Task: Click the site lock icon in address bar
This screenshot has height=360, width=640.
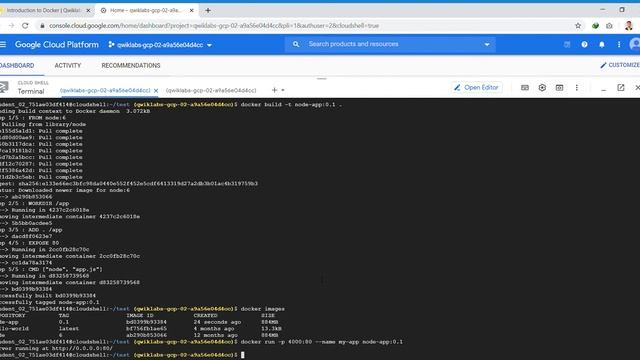Action: click(42, 26)
